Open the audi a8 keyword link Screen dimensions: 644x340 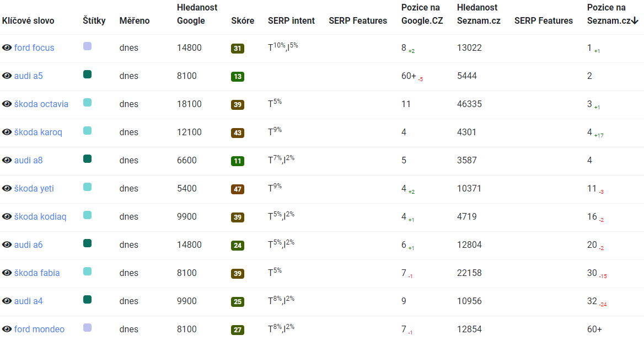click(x=28, y=160)
